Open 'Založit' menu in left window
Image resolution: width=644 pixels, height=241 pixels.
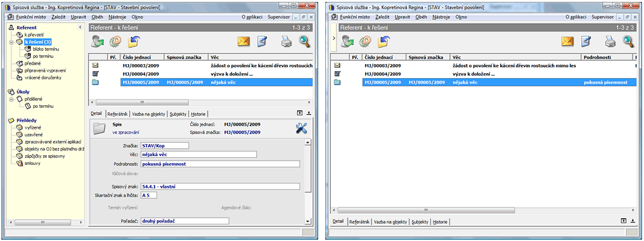pos(59,17)
